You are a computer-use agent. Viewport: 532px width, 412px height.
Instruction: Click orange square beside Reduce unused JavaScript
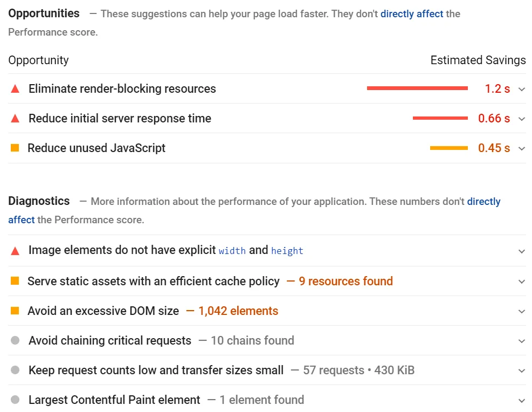pyautogui.click(x=15, y=148)
